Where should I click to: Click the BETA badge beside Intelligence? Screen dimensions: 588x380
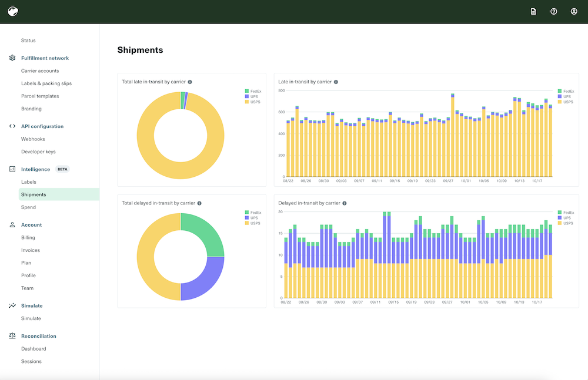63,169
